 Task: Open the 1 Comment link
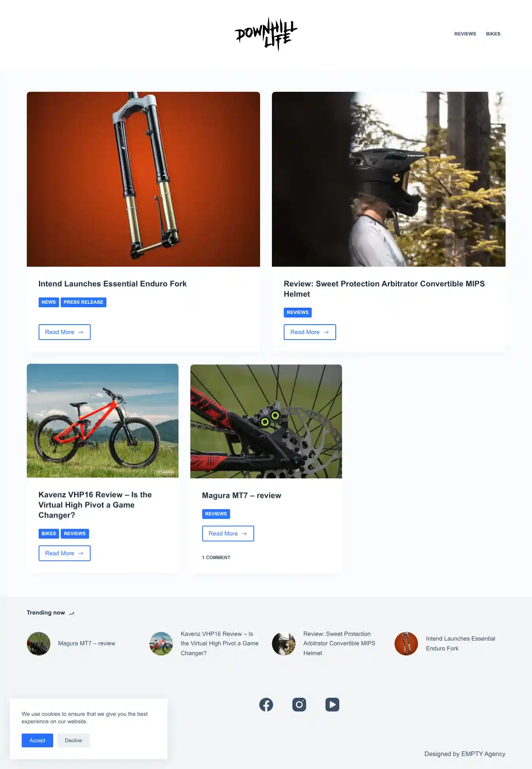216,557
